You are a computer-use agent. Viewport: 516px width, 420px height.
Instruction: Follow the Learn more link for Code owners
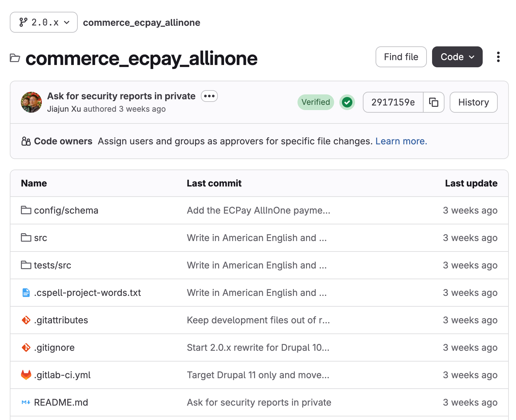click(401, 141)
